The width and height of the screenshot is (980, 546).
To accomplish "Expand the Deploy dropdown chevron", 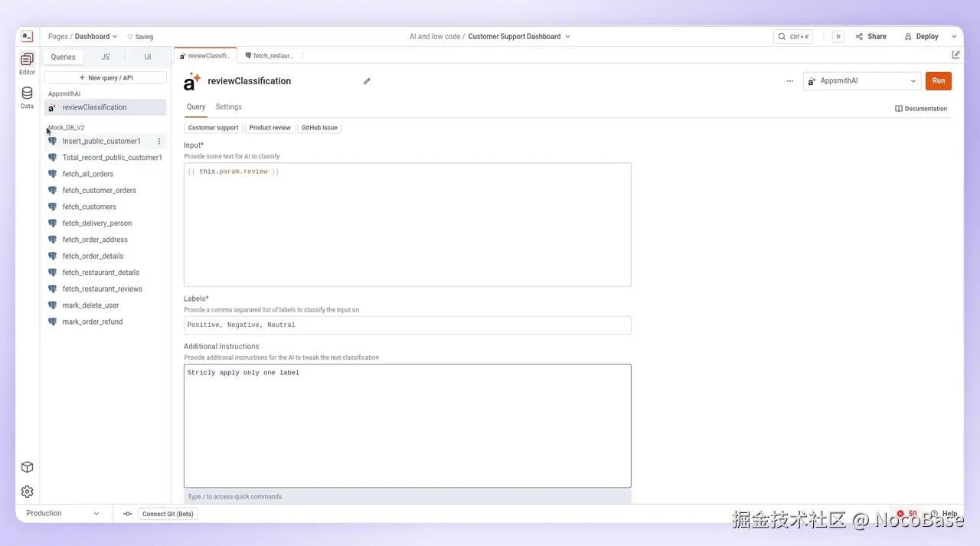I will point(954,36).
